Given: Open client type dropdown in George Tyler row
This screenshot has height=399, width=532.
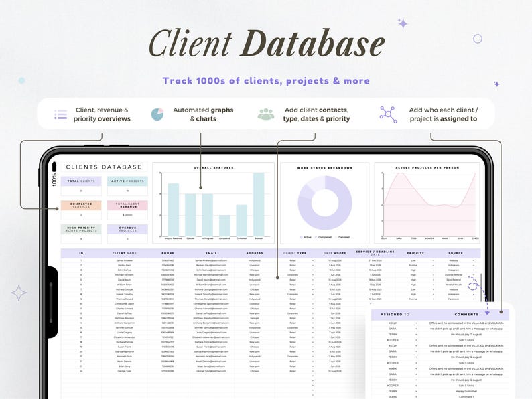Looking at the screenshot, I should click(x=312, y=371).
